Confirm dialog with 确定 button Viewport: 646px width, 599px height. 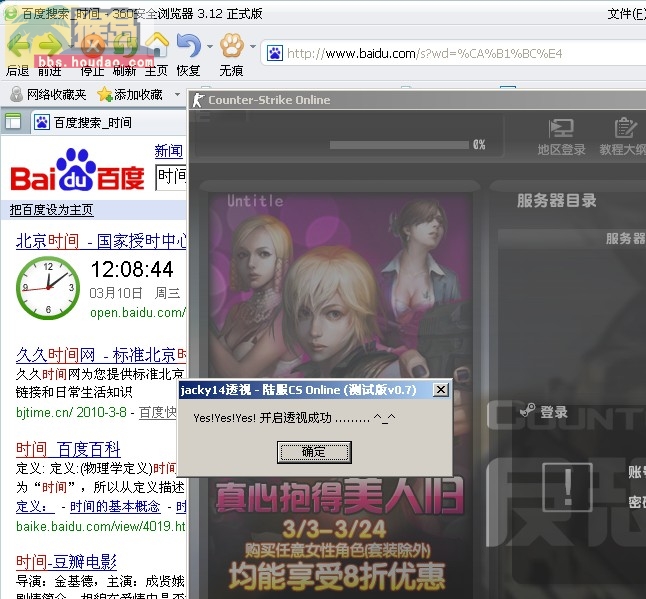coord(314,452)
